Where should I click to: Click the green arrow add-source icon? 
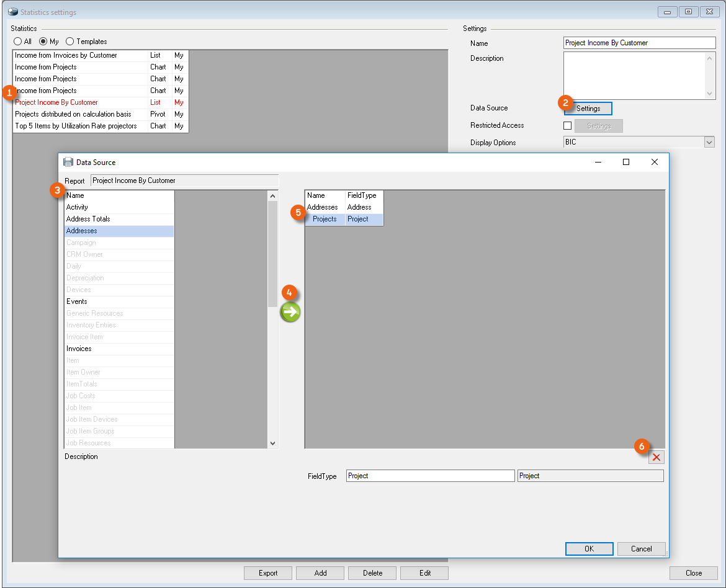[290, 312]
